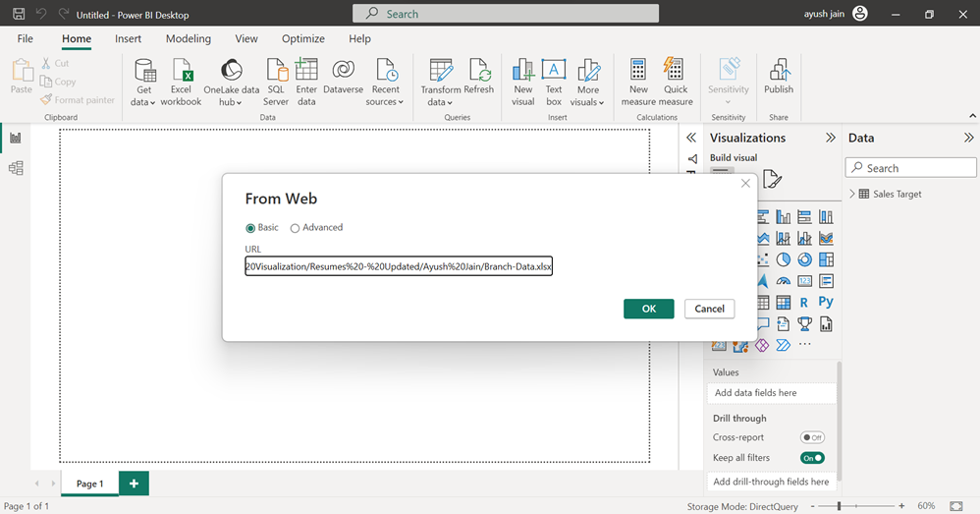This screenshot has height=514, width=980.
Task: Expand the Filters pane
Action: (691, 138)
